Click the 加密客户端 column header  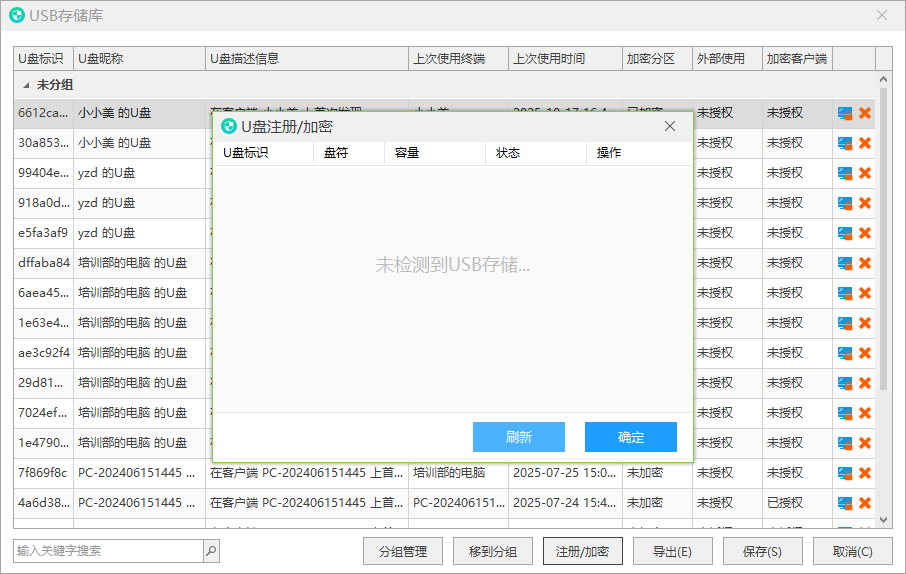[796, 59]
